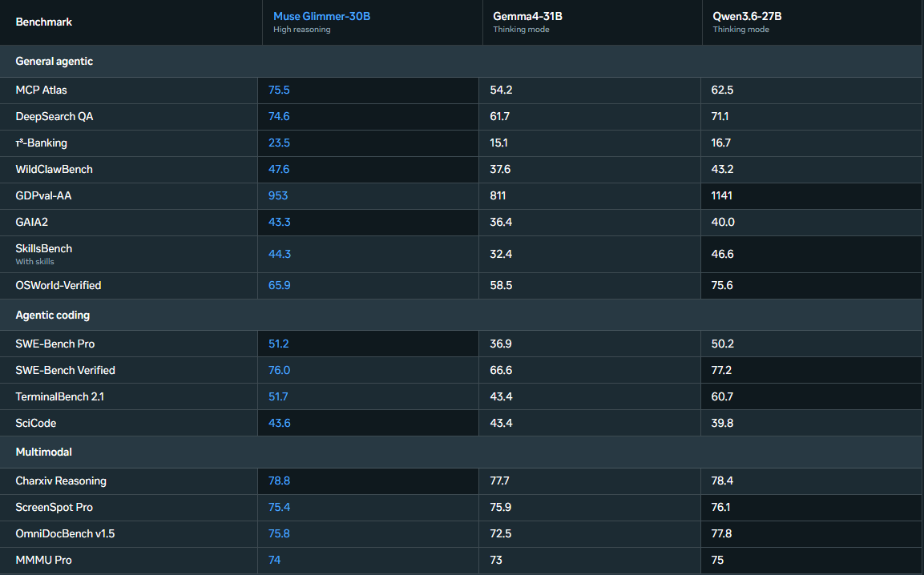Select the 78.8 Charxiv Reasoning score

[x=279, y=481]
